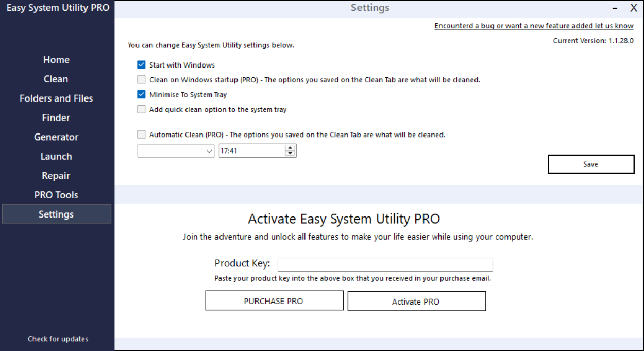Click the 'Paste your product key' hint text
The width and height of the screenshot is (644, 351).
click(352, 278)
